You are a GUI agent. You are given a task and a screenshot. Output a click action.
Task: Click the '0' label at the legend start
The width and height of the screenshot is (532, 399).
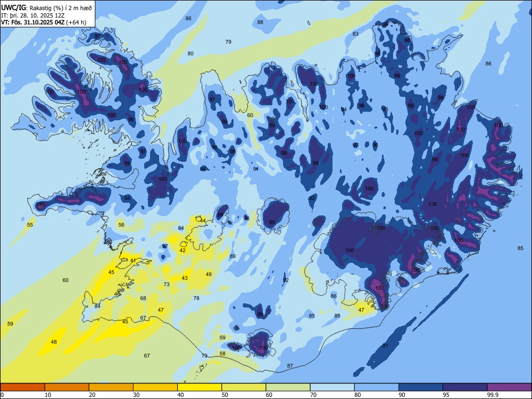click(2, 395)
